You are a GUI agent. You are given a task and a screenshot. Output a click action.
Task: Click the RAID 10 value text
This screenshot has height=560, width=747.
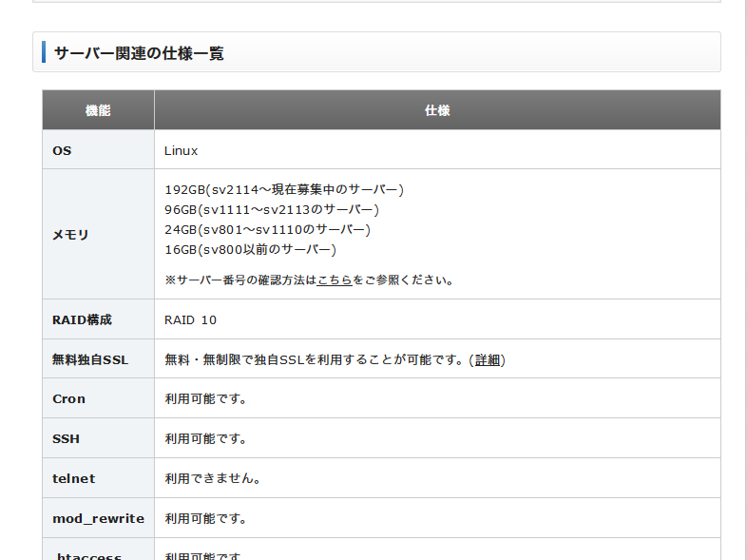click(190, 320)
